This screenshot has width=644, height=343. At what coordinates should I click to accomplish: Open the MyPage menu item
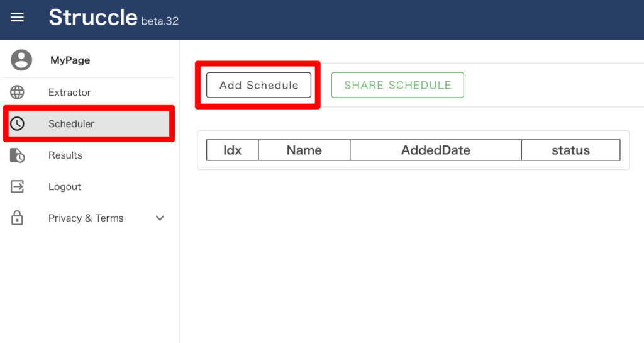[70, 60]
